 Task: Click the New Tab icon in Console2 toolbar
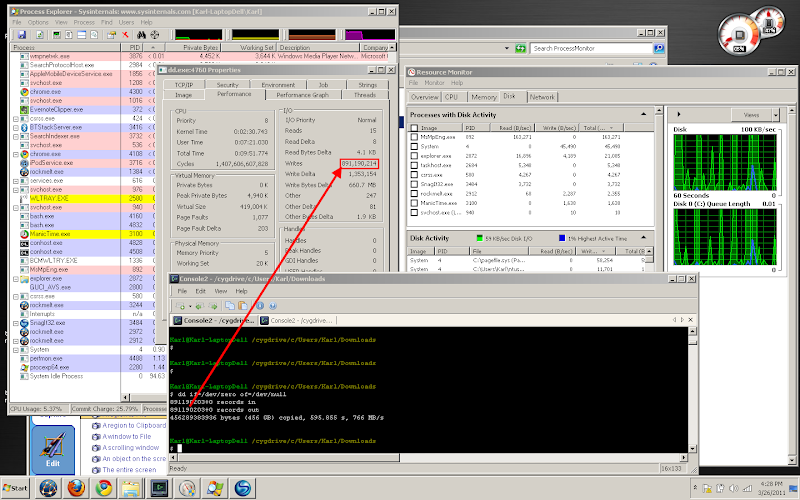pos(181,306)
